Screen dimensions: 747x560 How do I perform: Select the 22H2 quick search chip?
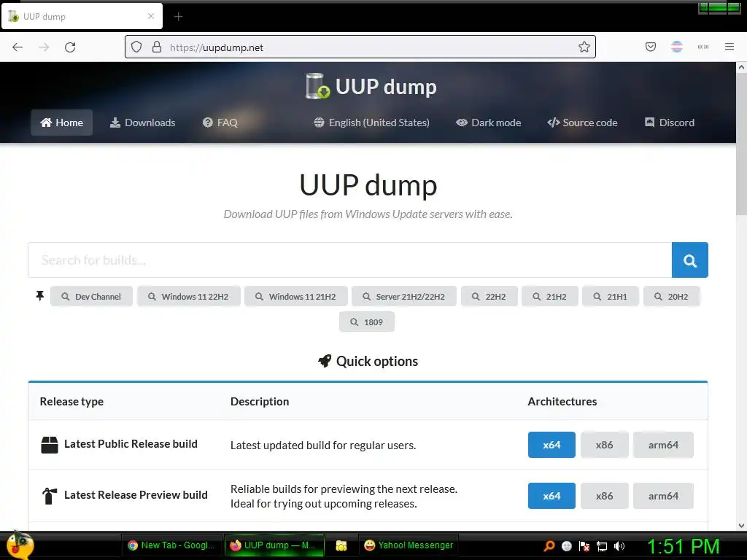point(489,296)
